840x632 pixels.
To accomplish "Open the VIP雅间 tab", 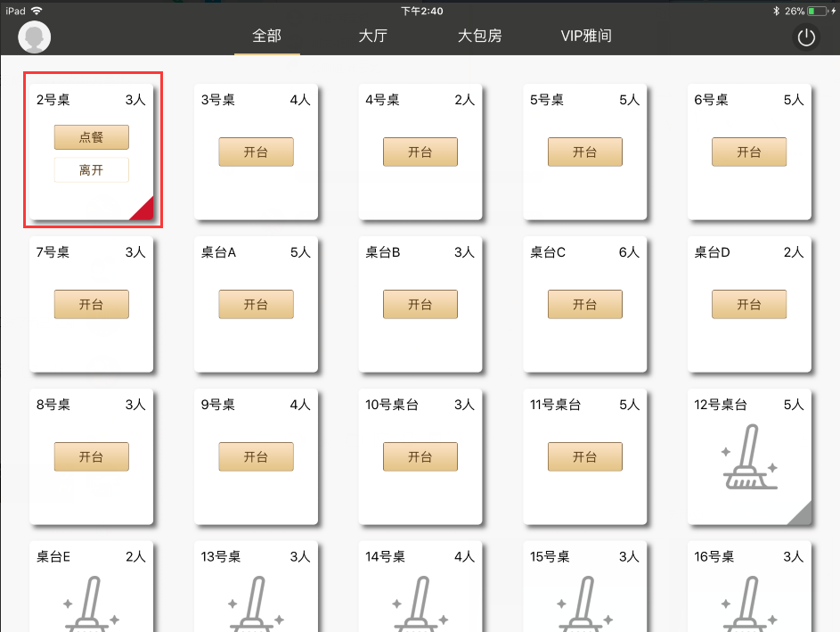I will [x=586, y=36].
